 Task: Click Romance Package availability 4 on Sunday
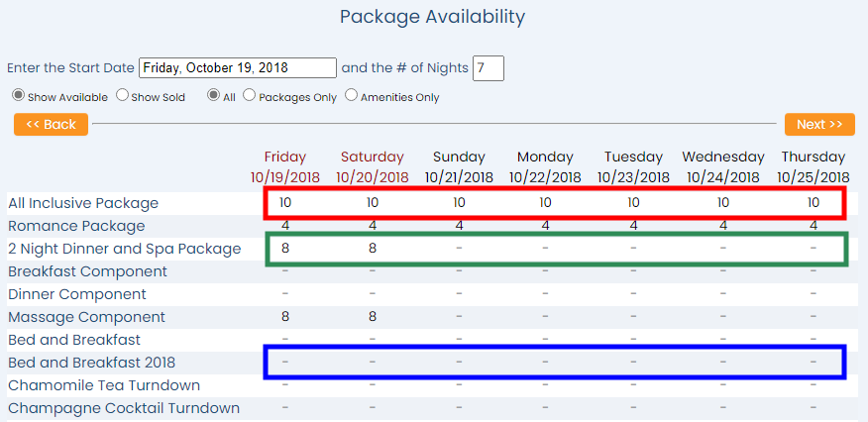point(459,226)
